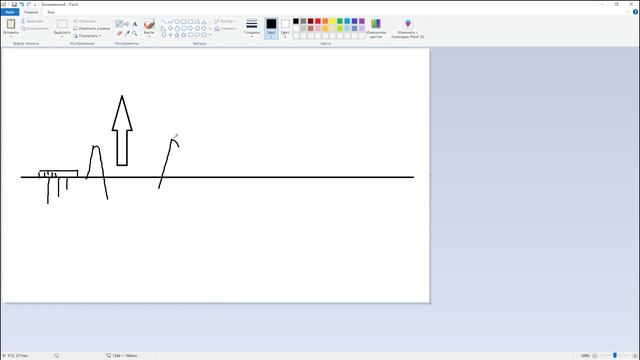
Task: Open the Rotate (Повернуть) dropdown
Action: tap(87, 36)
